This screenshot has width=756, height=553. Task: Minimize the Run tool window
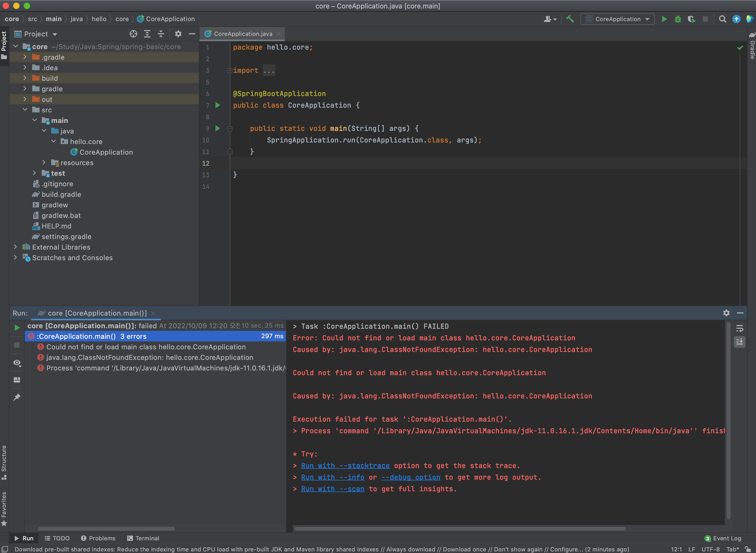[740, 313]
